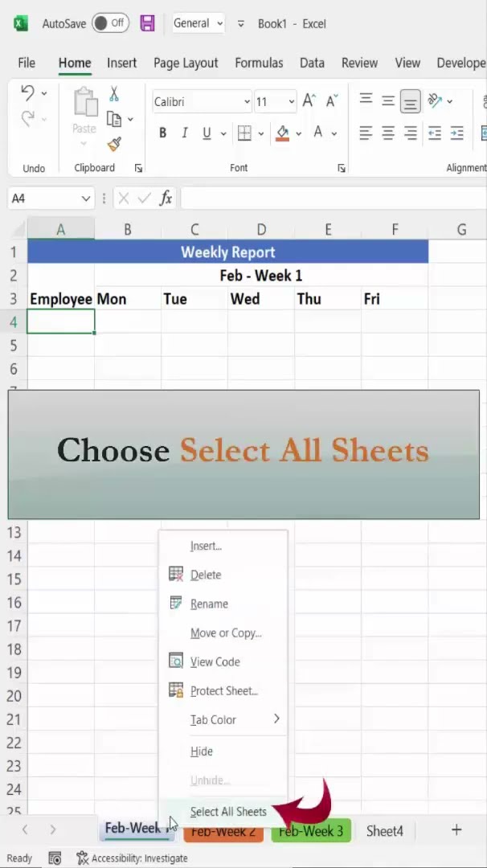
Task: Toggle the AutoSave switch
Action: 110,23
